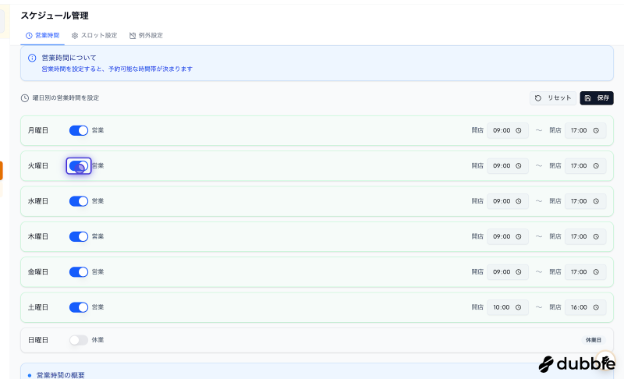
Task: Click the info icon beside 営業時間について
Action: (x=32, y=58)
